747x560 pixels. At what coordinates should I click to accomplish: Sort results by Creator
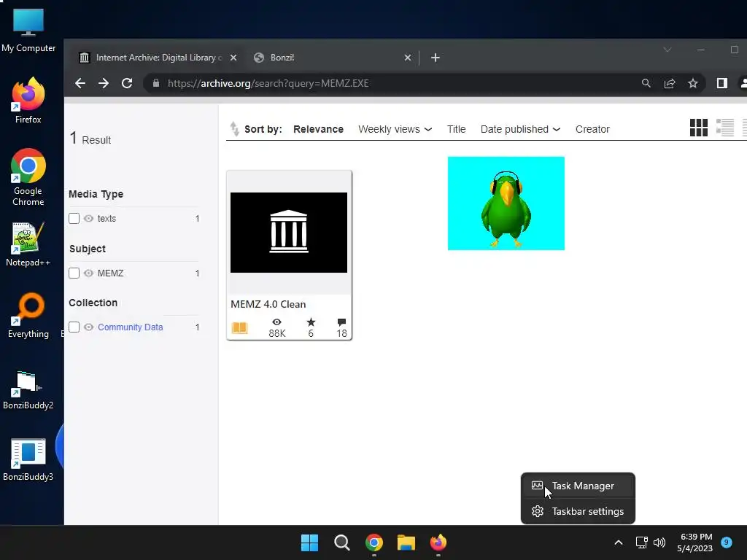click(x=592, y=130)
